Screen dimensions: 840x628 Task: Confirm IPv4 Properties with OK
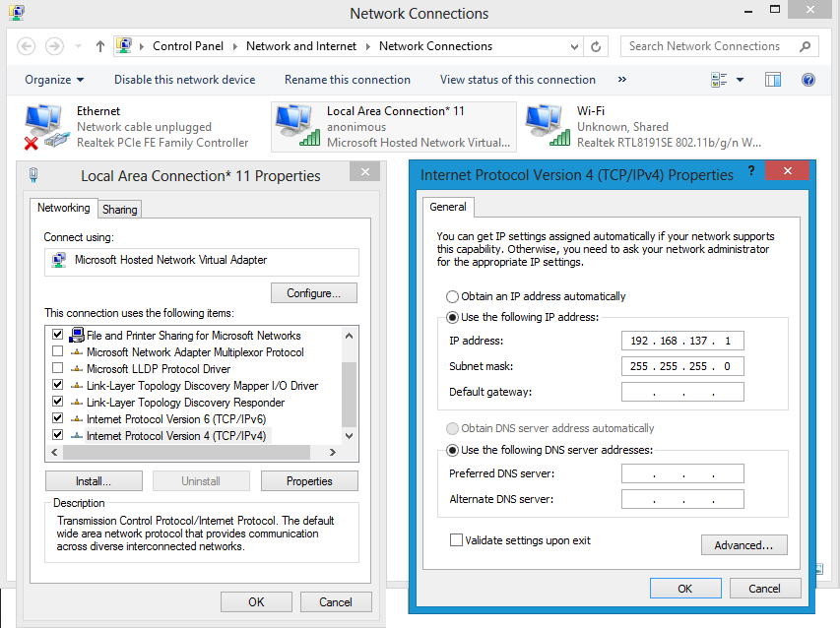685,589
